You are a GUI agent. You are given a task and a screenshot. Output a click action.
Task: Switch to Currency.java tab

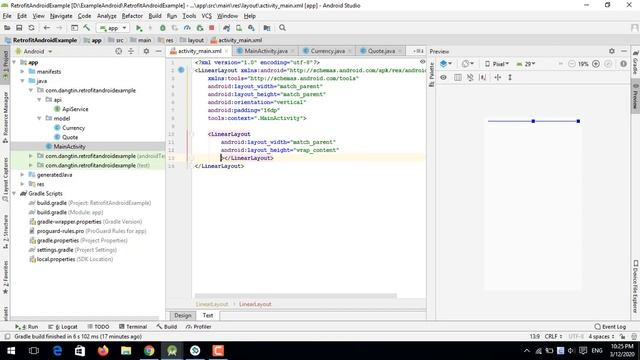(327, 51)
